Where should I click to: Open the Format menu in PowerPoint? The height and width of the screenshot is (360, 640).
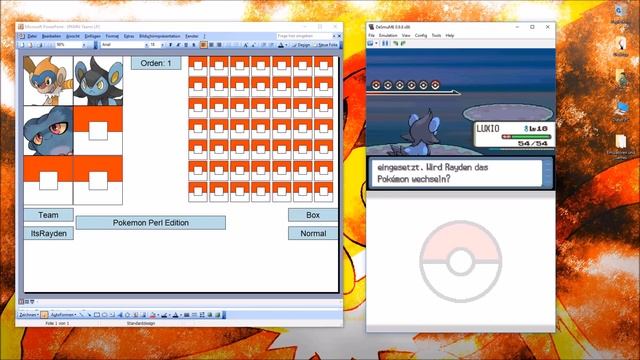(x=112, y=36)
